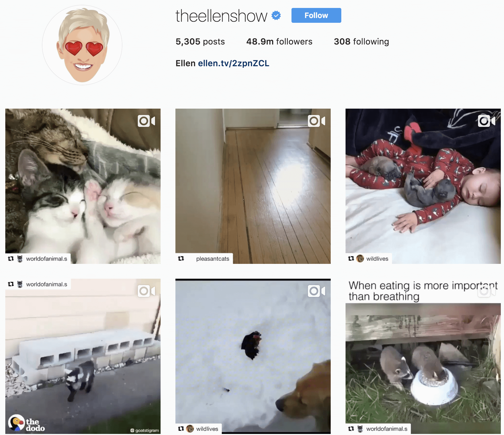The width and height of the screenshot is (504, 435).
Task: Click the video icon on cuddling kittens post
Action: click(146, 121)
